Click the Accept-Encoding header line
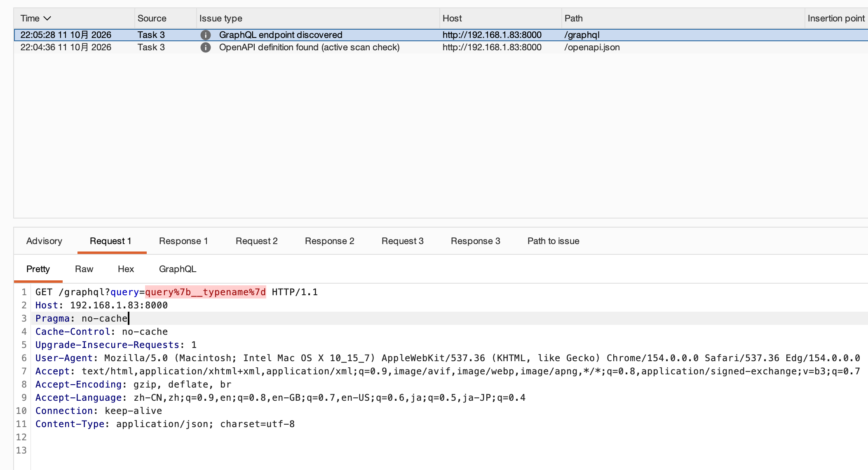Image resolution: width=868 pixels, height=470 pixels. click(x=133, y=385)
